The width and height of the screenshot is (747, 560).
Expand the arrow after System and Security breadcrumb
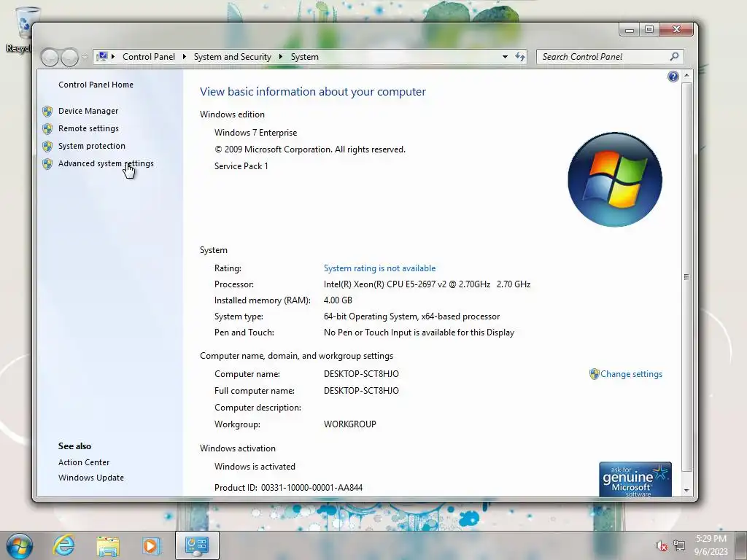(281, 57)
